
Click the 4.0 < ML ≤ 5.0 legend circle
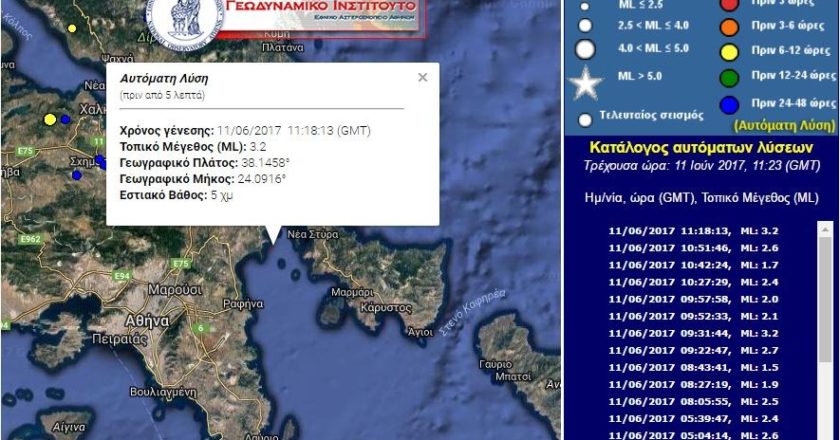point(585,49)
